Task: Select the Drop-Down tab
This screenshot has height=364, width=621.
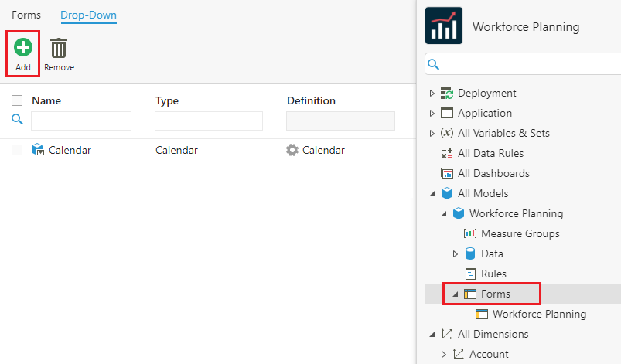Action: [x=88, y=15]
